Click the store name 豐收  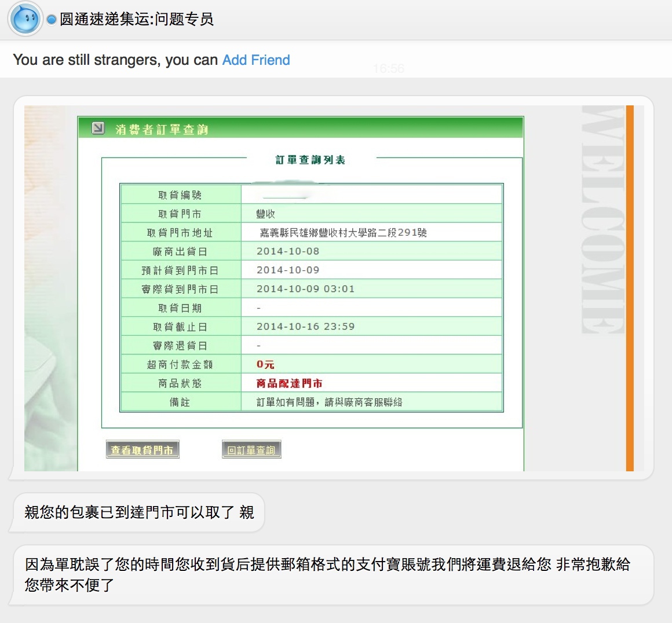pos(266,214)
